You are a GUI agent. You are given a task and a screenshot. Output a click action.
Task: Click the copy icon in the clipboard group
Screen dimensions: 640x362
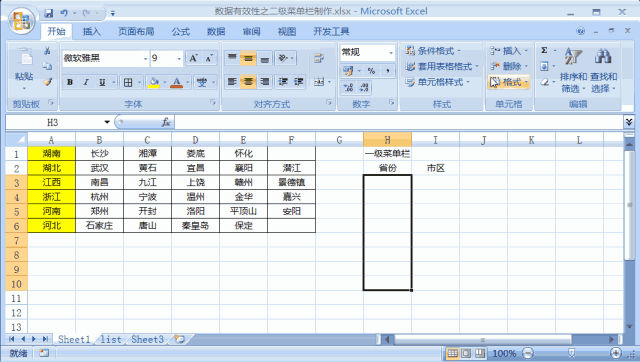(x=47, y=66)
